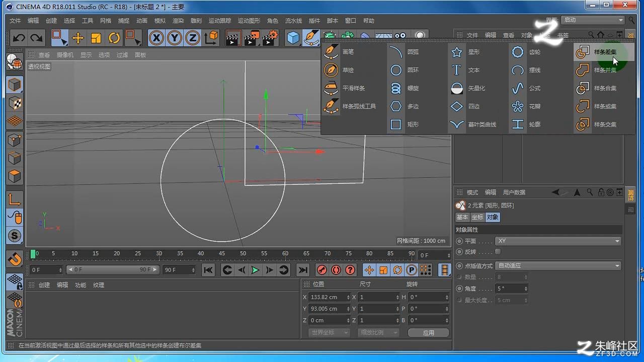Open the viewport 显示 display menu

click(86, 55)
